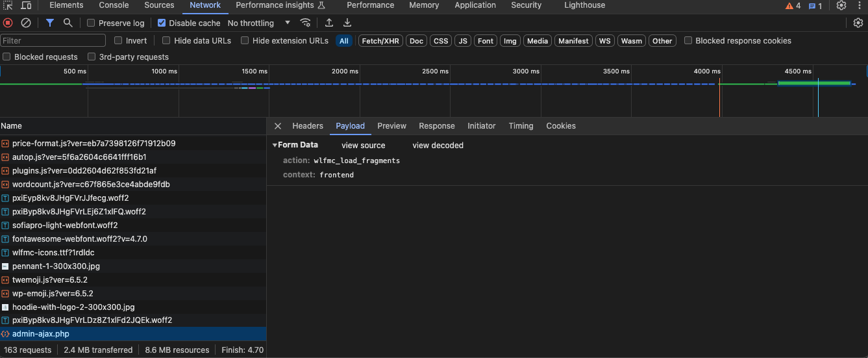
Task: Export HAR file download icon
Action: click(x=347, y=23)
